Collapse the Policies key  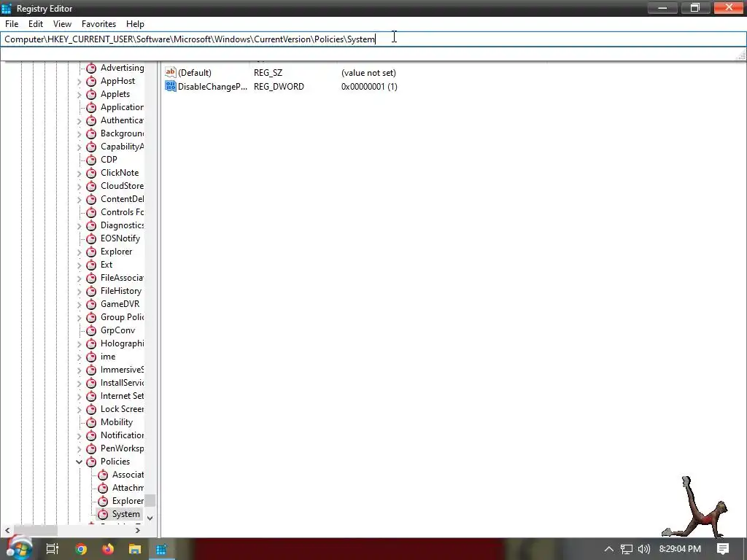(79, 462)
